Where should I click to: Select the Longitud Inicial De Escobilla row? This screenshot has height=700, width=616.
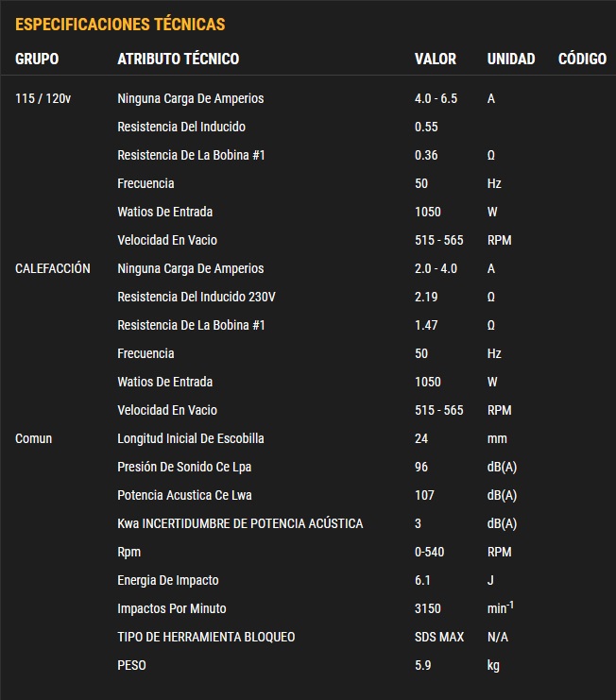point(191,438)
